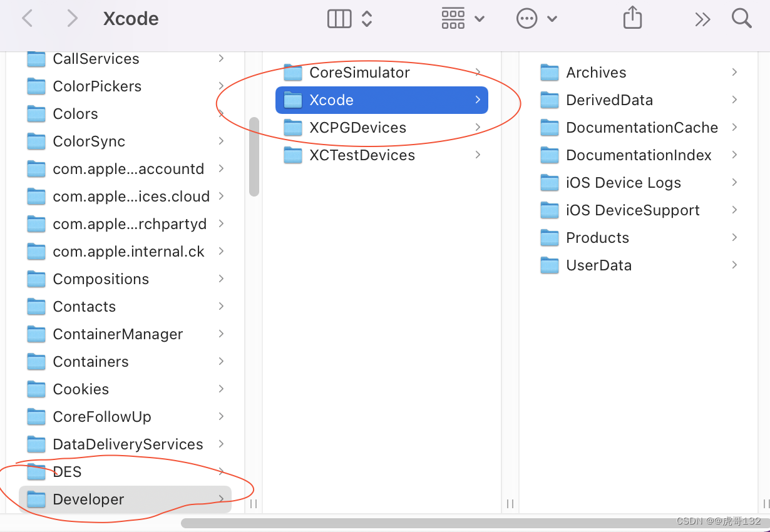
Task: Select the DataDeliveryServices folder
Action: 125,444
